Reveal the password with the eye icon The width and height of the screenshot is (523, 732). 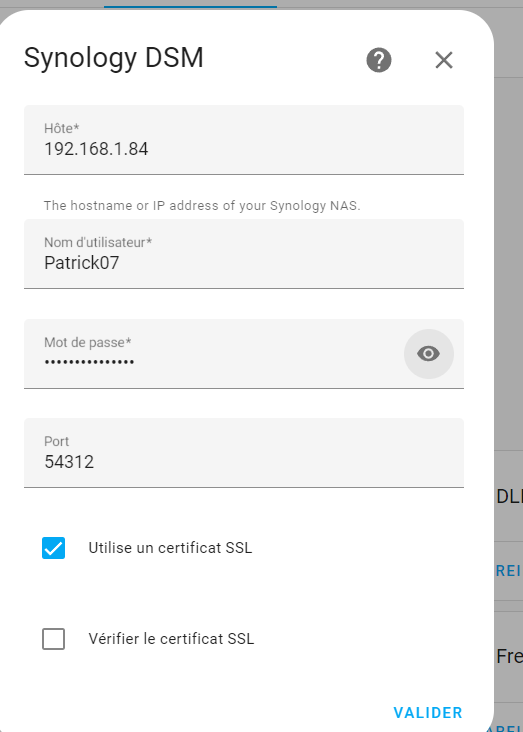(429, 354)
